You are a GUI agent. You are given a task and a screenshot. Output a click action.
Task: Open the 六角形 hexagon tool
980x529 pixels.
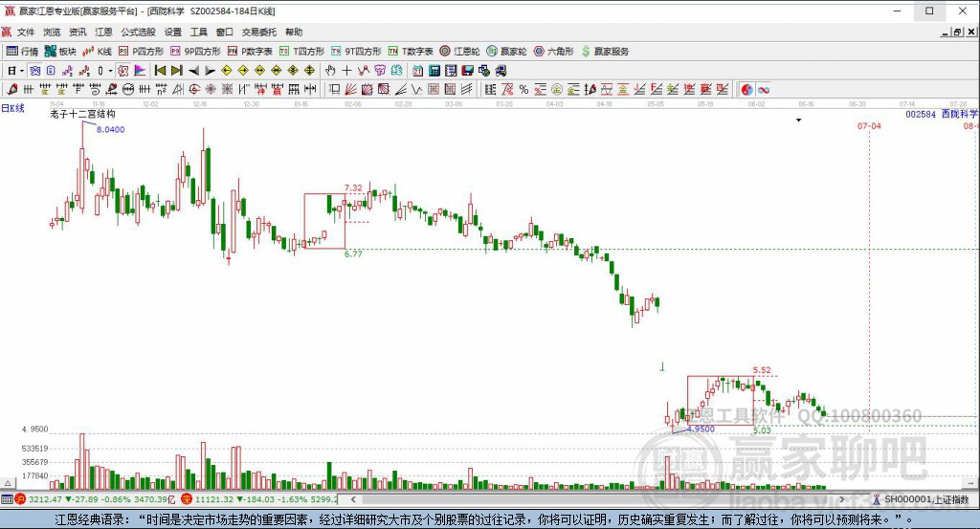(x=554, y=52)
